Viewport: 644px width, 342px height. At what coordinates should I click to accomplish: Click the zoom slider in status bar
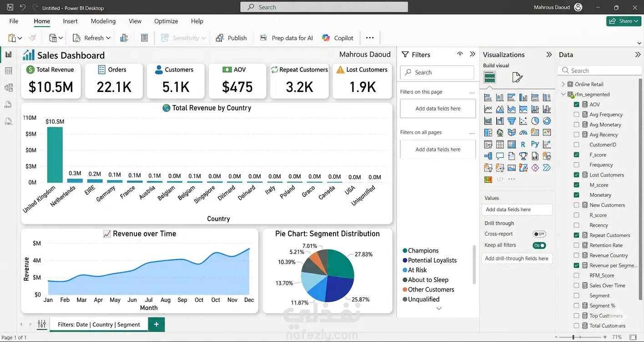tap(574, 337)
